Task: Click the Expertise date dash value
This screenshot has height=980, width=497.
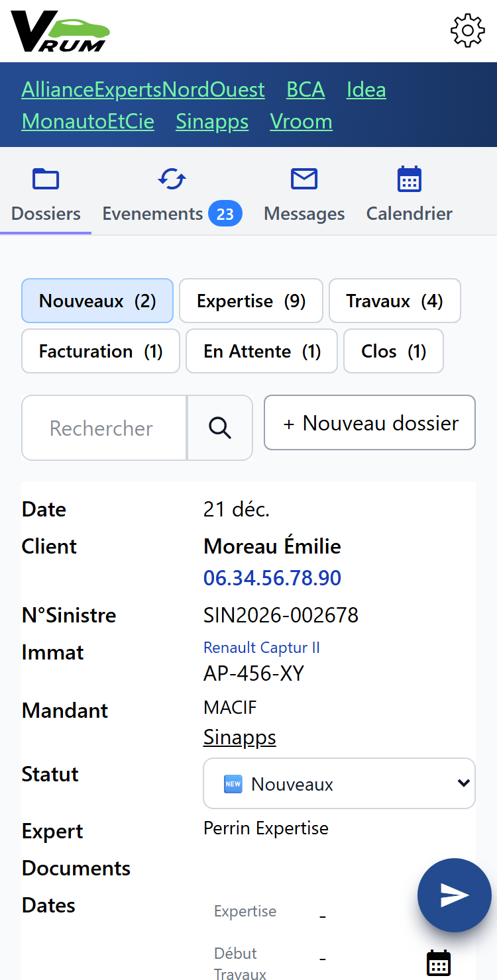Action: (323, 916)
